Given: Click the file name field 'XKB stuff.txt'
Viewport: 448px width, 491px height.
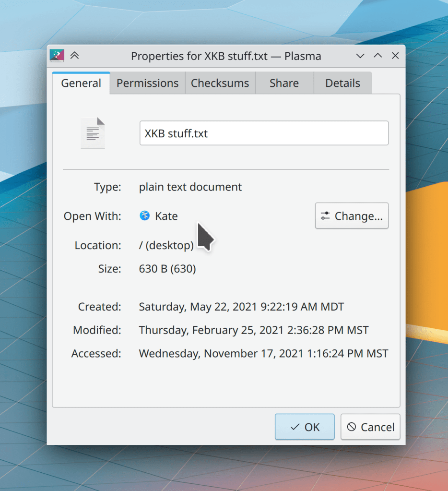Looking at the screenshot, I should pyautogui.click(x=264, y=133).
